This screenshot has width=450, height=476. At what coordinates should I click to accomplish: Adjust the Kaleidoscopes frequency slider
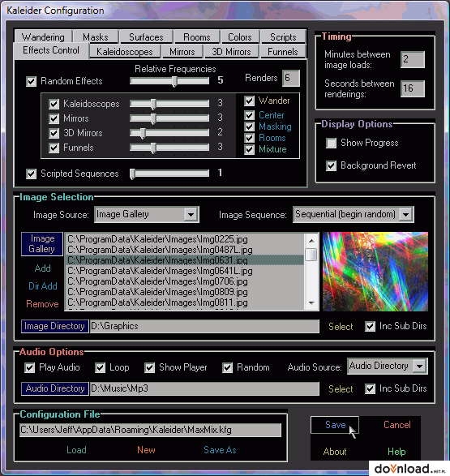tap(169, 104)
